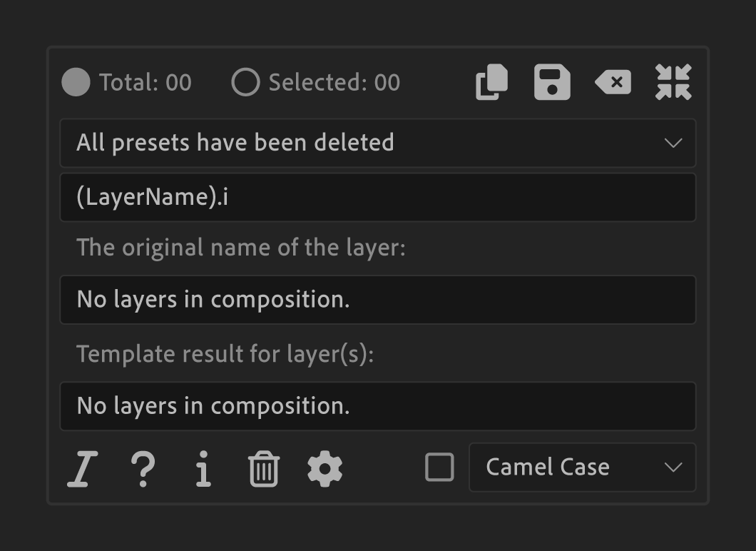Viewport: 756px width, 551px height.
Task: Select the Selected radio button
Action: click(245, 83)
